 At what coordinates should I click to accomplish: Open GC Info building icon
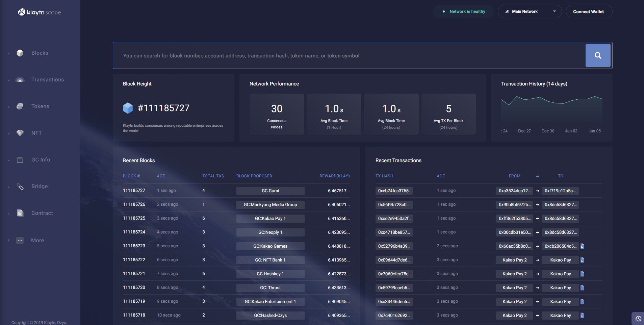20,160
